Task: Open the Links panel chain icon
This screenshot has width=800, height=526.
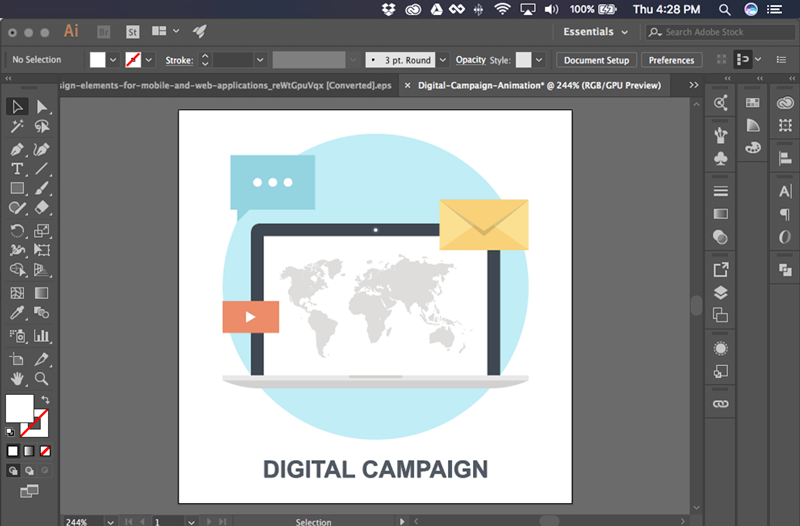Action: (720, 402)
